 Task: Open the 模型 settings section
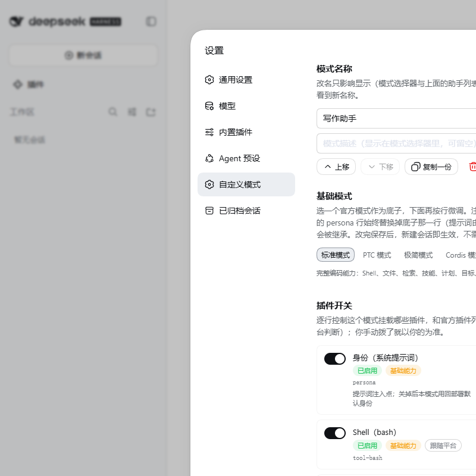click(x=246, y=106)
